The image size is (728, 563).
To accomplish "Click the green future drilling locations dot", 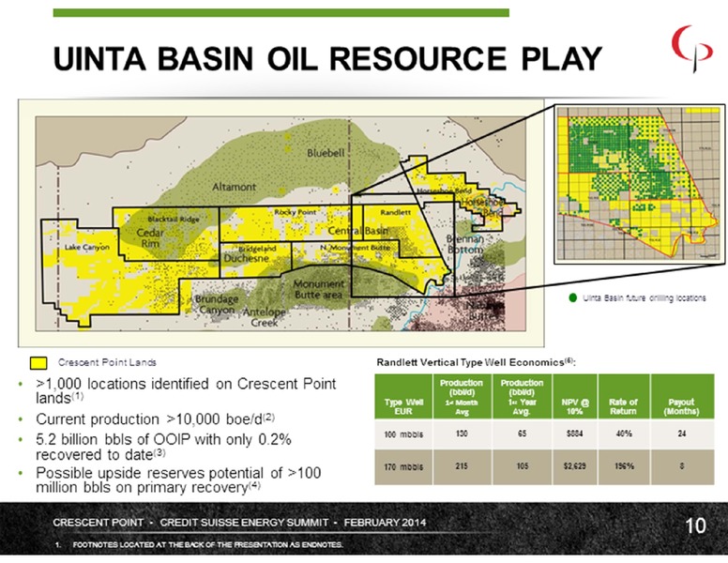I will click(x=573, y=297).
